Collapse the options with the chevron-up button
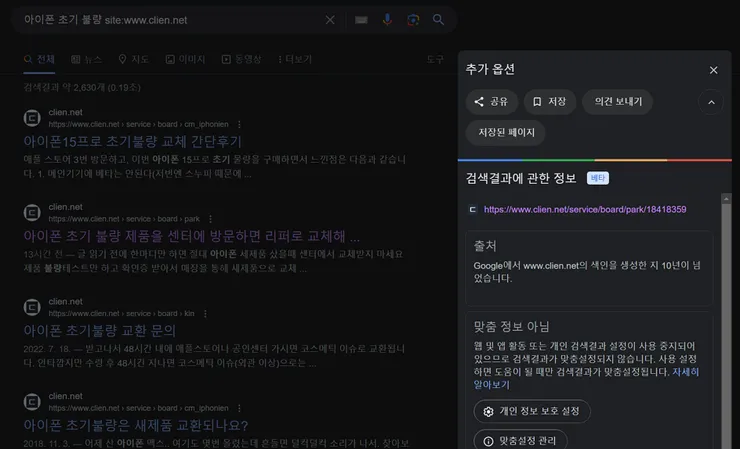 point(711,102)
